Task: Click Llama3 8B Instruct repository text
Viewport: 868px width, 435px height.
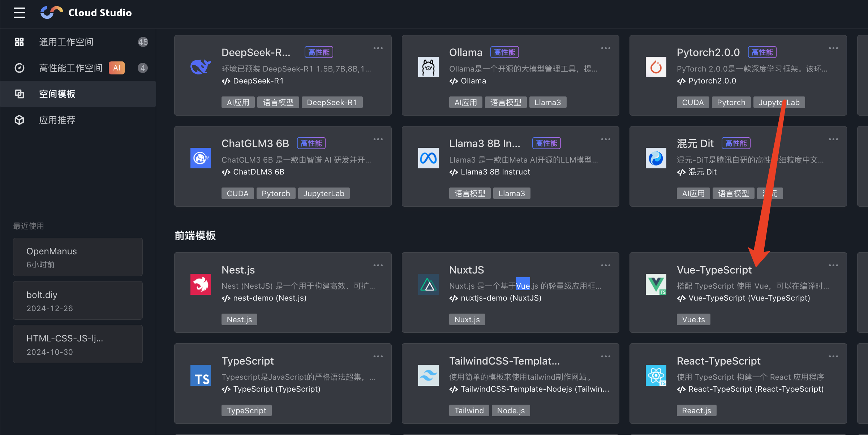Action: click(x=495, y=172)
